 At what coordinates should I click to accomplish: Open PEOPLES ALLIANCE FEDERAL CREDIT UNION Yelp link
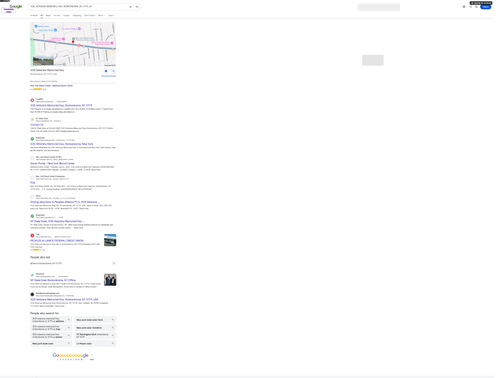pos(57,241)
